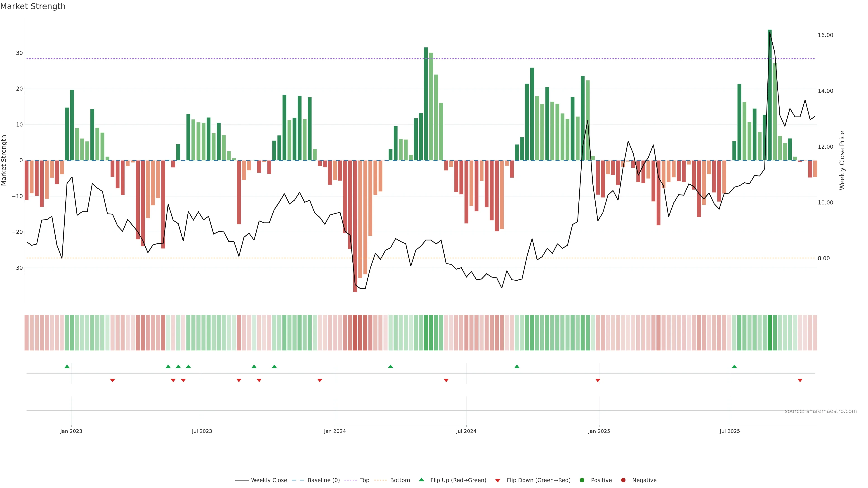Screen dimensions: 868x488
Task: Click the last green flip-up triangle after Jul 2025
Action: pos(734,366)
